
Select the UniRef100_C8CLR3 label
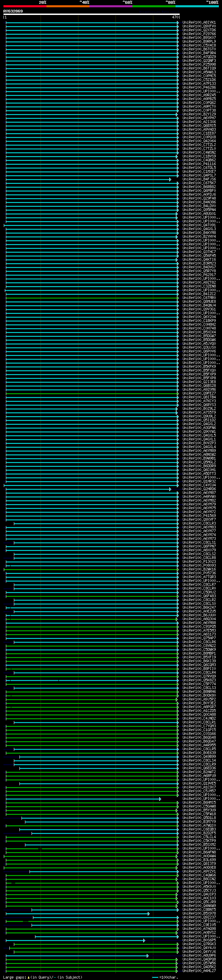199,524
